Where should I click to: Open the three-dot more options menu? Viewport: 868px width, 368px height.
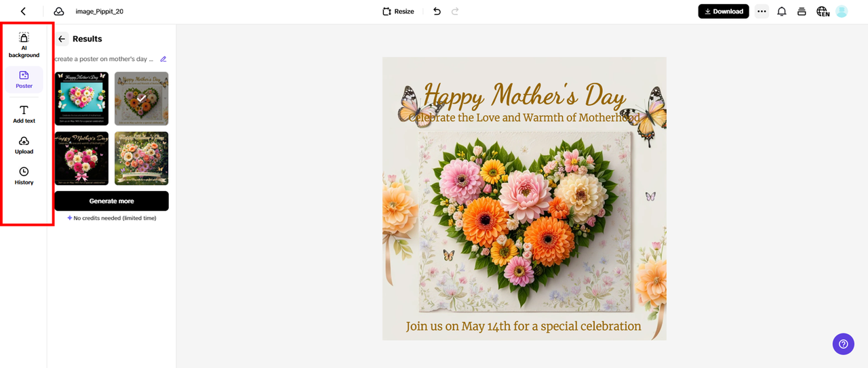coord(762,12)
